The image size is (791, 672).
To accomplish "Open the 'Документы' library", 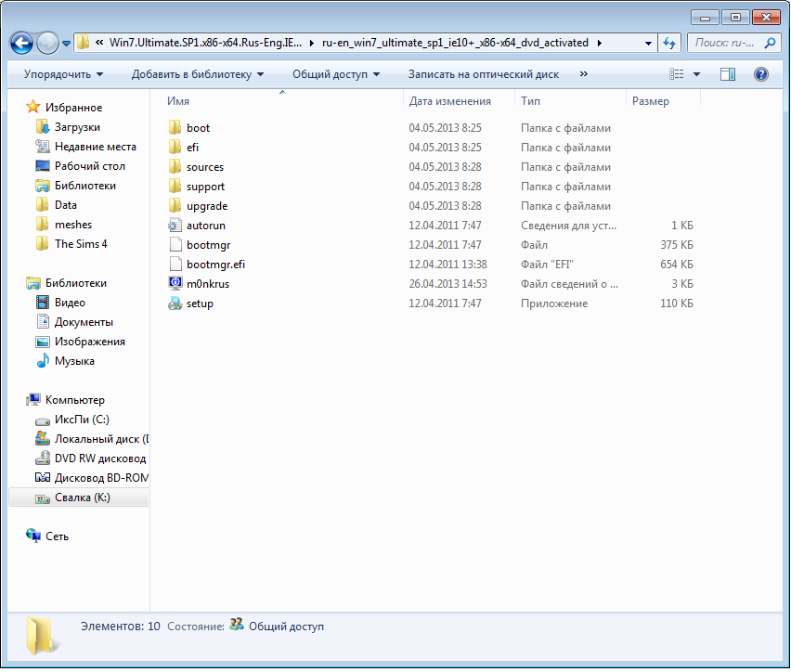I will pos(84,322).
